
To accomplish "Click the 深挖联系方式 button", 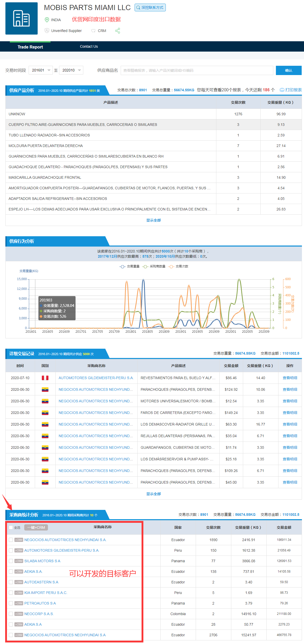I will (150, 7).
